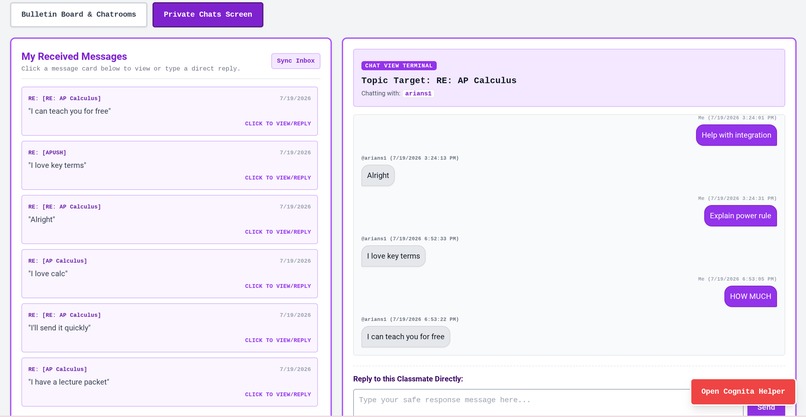Viewport: 806px width, 417px height.
Task: Select "I can teach you for free" chat bubble
Action: 406,337
